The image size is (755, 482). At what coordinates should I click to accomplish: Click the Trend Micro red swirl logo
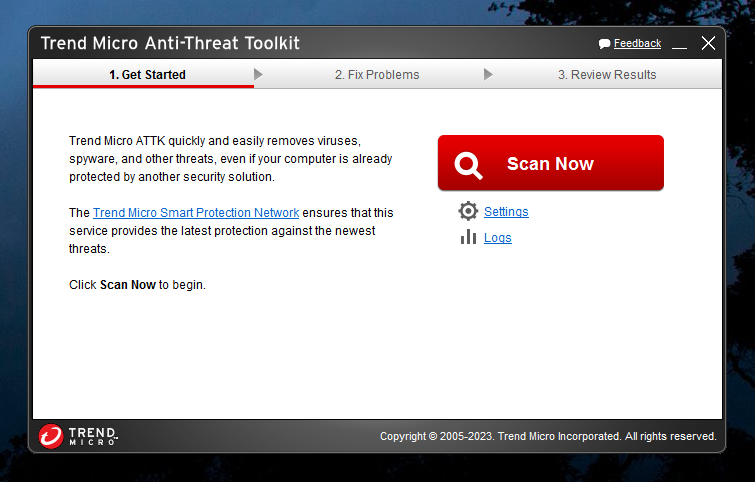[x=51, y=436]
